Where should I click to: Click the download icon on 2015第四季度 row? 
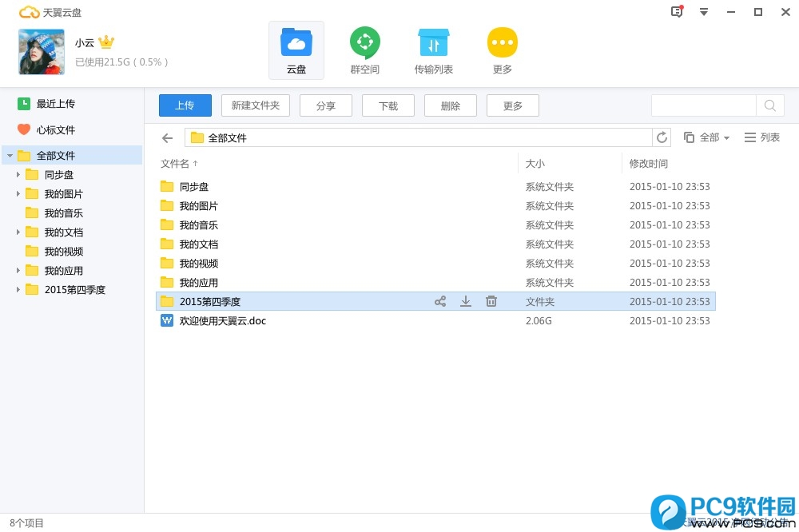click(x=465, y=301)
